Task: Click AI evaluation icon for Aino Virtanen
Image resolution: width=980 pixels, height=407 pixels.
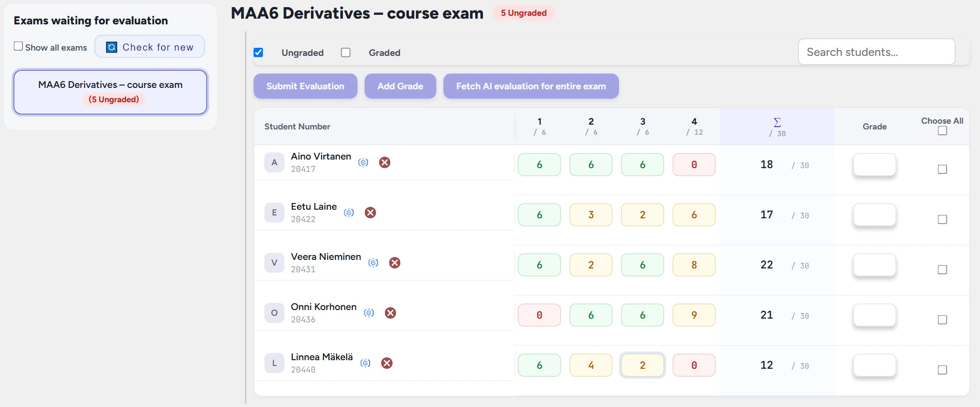Action: [363, 162]
